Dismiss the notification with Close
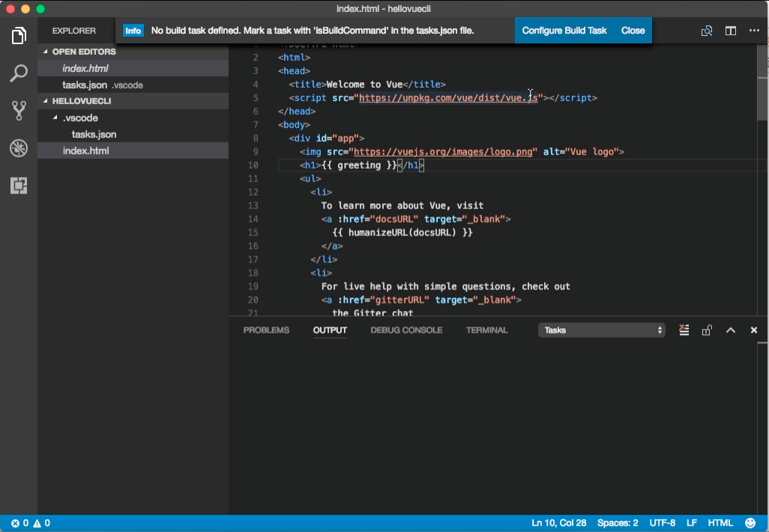Image resolution: width=769 pixels, height=532 pixels. coord(633,31)
